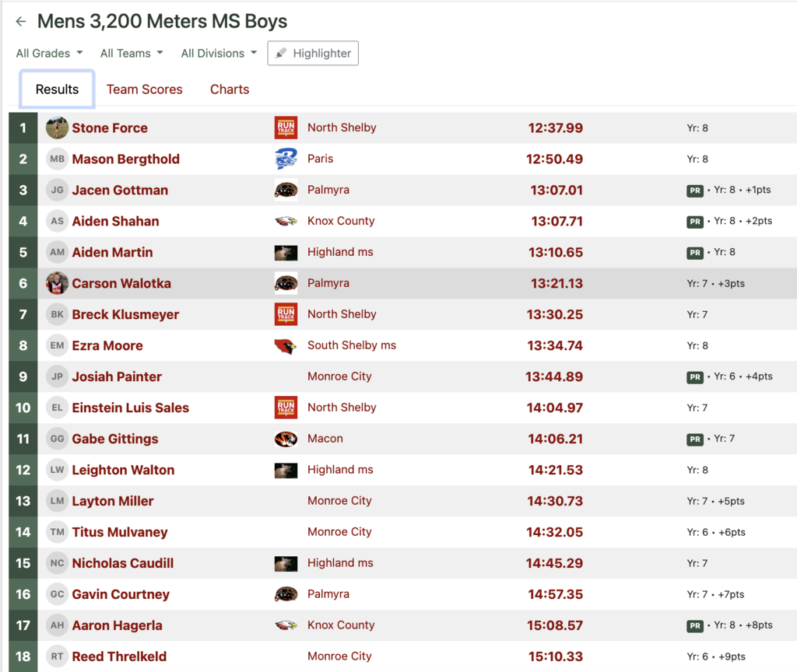Image resolution: width=797 pixels, height=672 pixels.
Task: Click North Shelby logo in Stone Force row
Action: [286, 128]
